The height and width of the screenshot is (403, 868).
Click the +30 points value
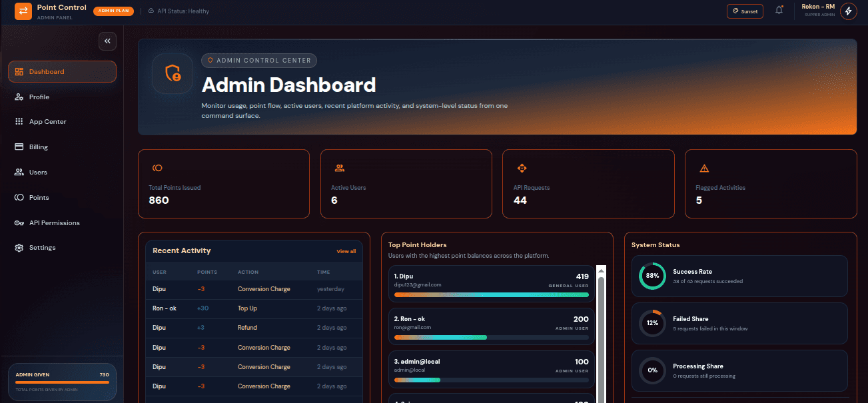[203, 308]
